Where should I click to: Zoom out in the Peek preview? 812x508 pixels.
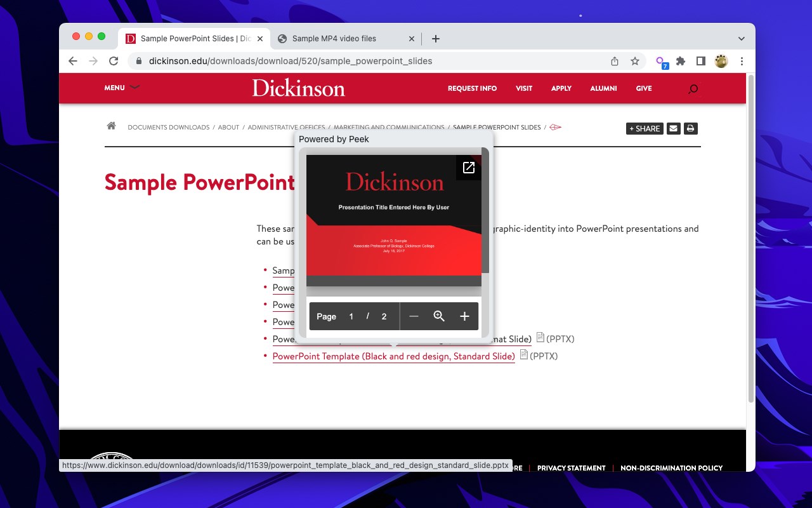(414, 316)
